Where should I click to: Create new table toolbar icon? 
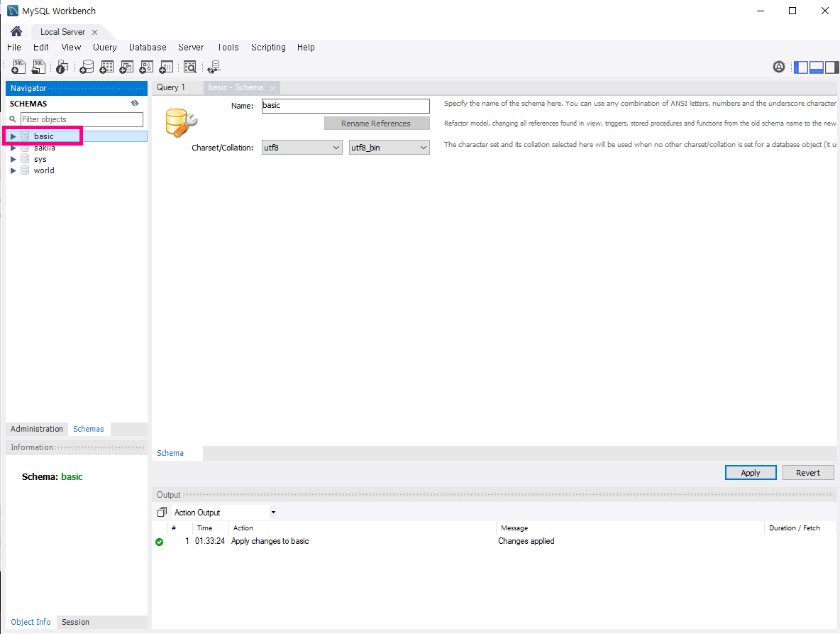coord(106,67)
